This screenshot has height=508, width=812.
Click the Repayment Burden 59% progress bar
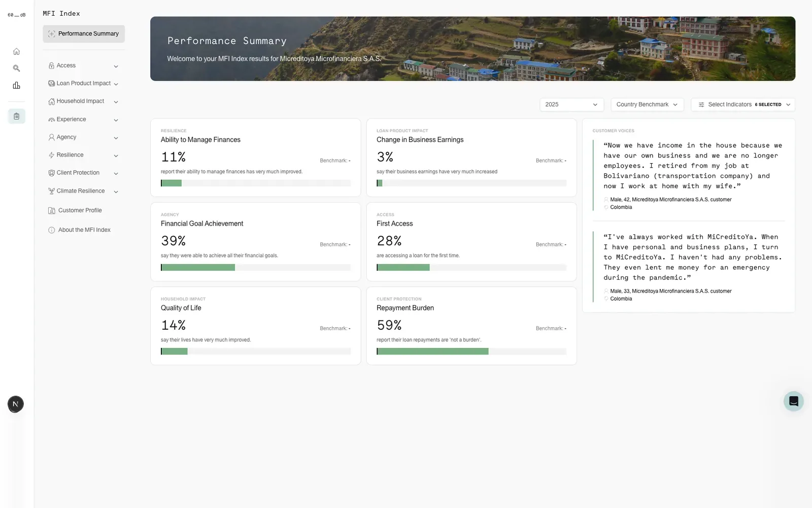(471, 352)
